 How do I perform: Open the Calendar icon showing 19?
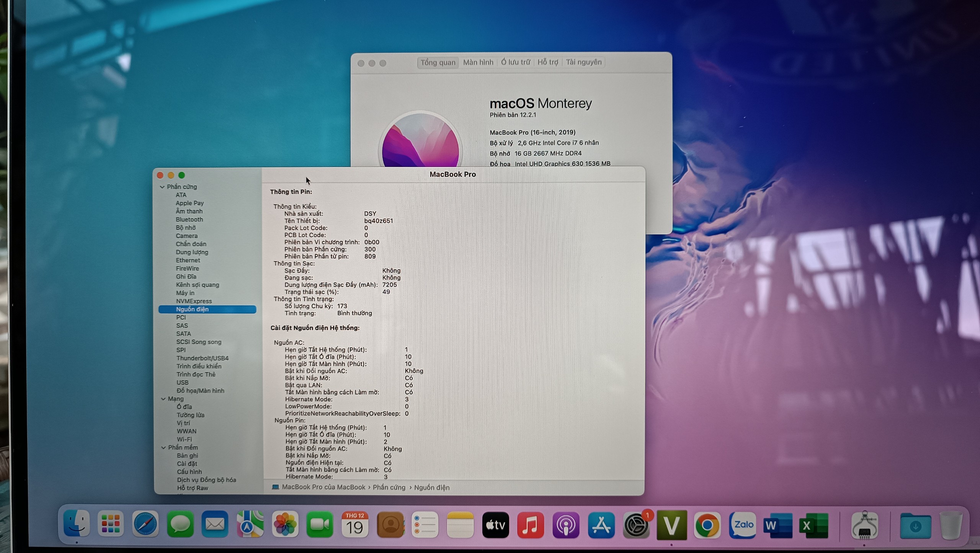point(355,524)
